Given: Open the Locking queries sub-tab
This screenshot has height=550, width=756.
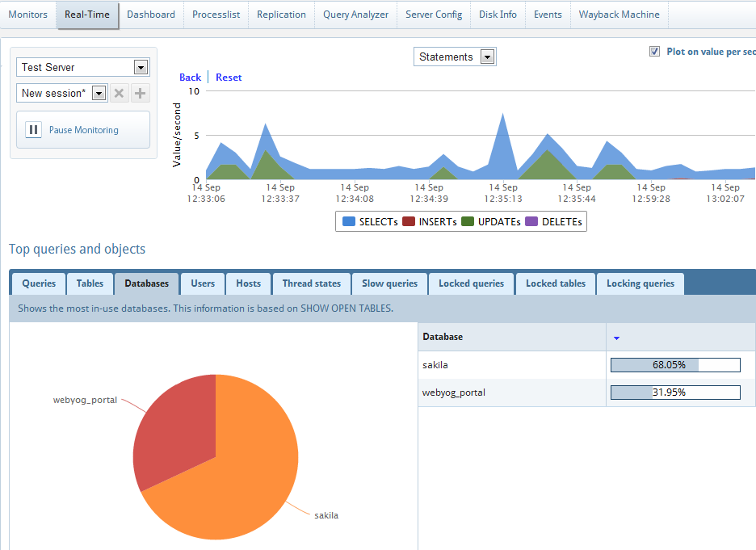Looking at the screenshot, I should point(640,283).
